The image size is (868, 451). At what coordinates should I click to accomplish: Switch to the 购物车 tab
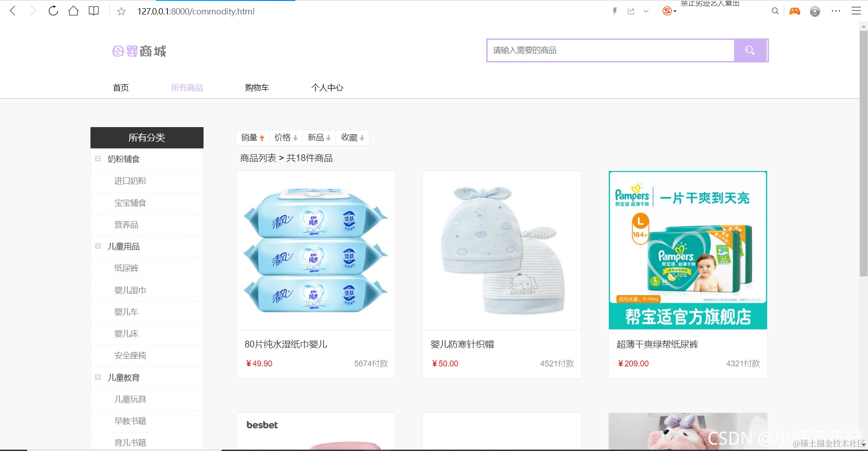tap(256, 87)
